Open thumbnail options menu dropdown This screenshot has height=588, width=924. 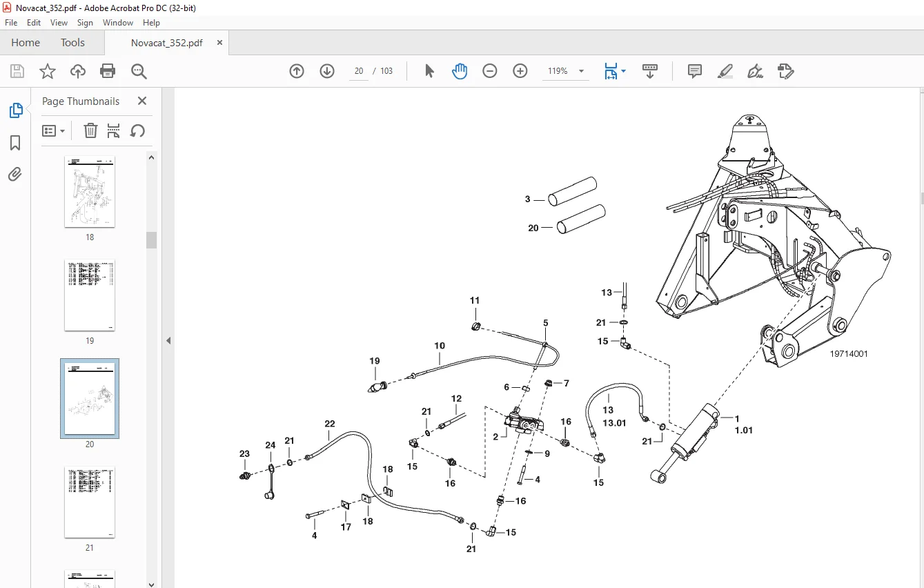(x=53, y=130)
